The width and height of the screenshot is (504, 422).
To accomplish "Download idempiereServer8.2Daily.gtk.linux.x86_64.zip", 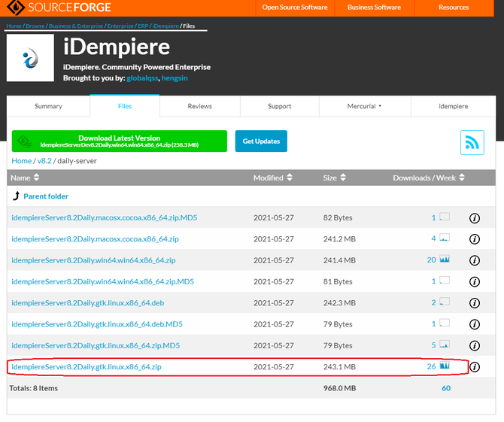I will tap(87, 367).
